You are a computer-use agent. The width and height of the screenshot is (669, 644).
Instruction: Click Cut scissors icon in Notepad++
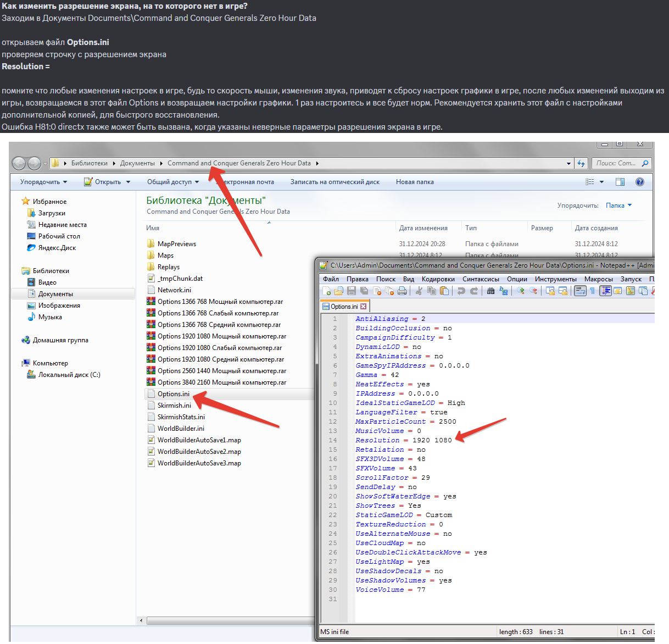[x=419, y=291]
